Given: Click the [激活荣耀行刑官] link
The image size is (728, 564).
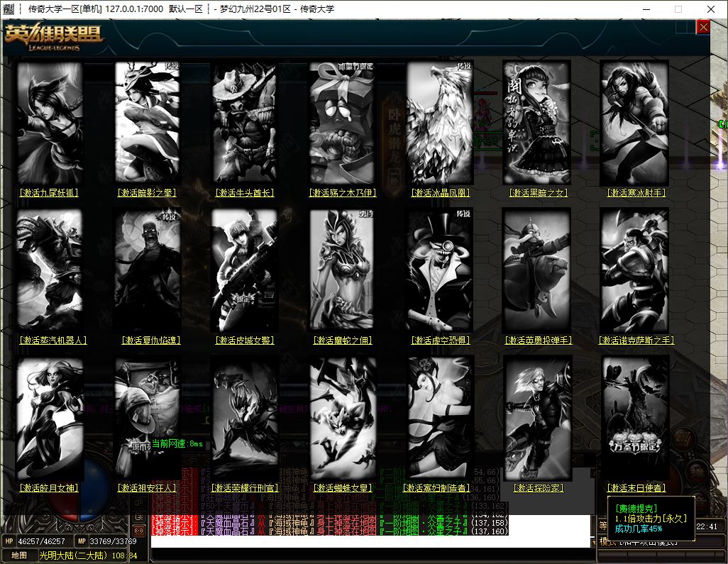Looking at the screenshot, I should (x=245, y=488).
